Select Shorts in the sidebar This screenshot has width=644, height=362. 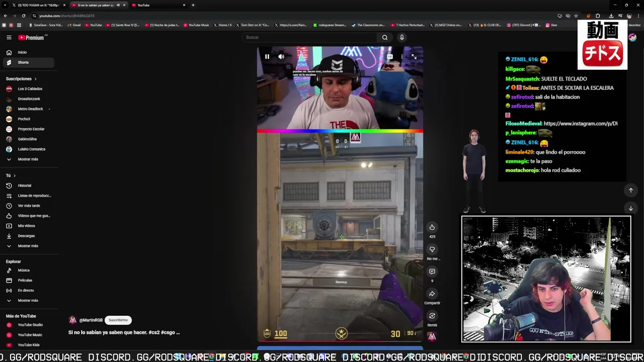pyautogui.click(x=28, y=62)
